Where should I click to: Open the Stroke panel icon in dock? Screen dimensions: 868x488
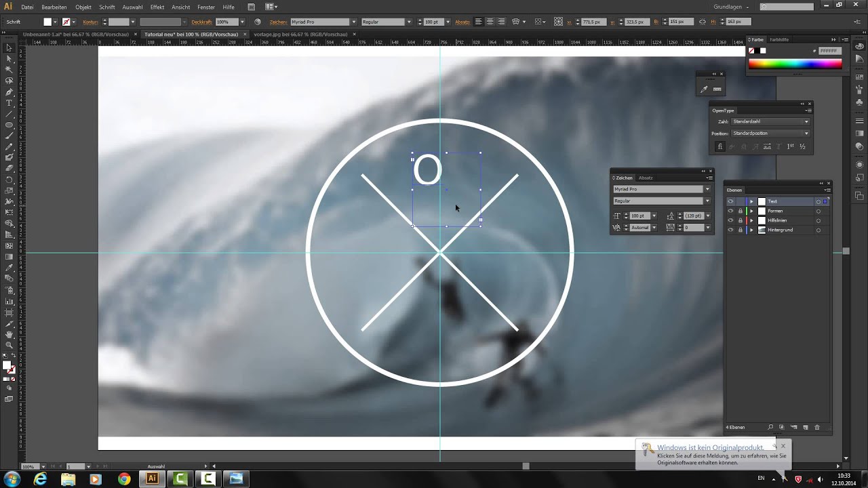pos(860,121)
